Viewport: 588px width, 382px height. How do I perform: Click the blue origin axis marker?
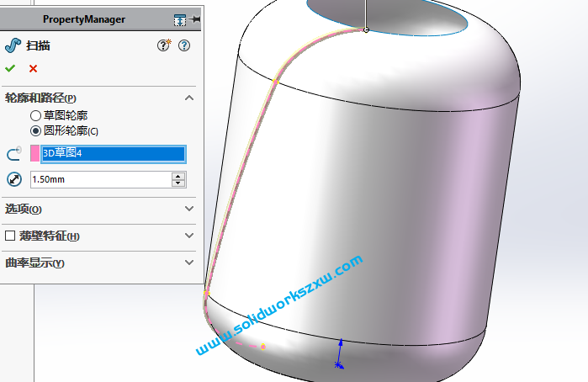coord(339,364)
